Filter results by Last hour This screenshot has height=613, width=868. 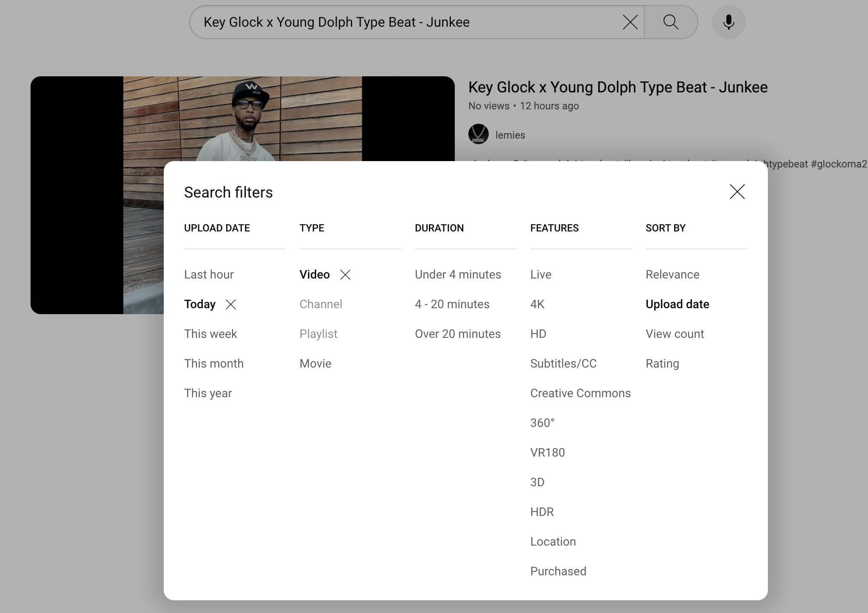point(209,275)
